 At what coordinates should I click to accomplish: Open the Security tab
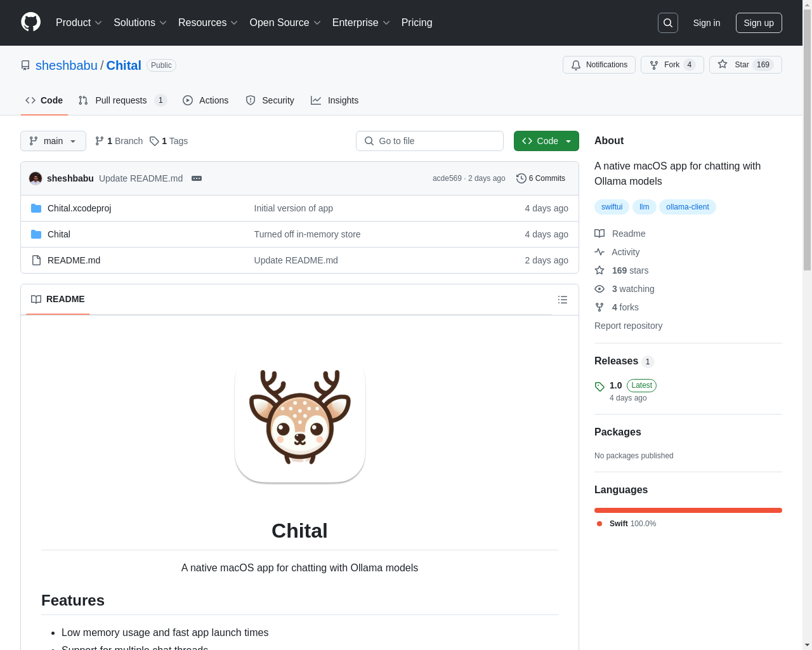coord(270,100)
